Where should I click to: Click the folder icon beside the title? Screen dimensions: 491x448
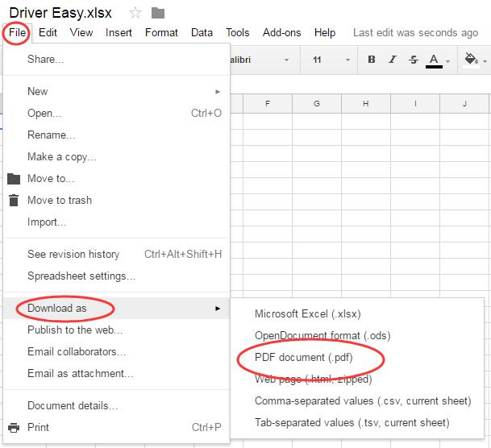click(x=158, y=12)
